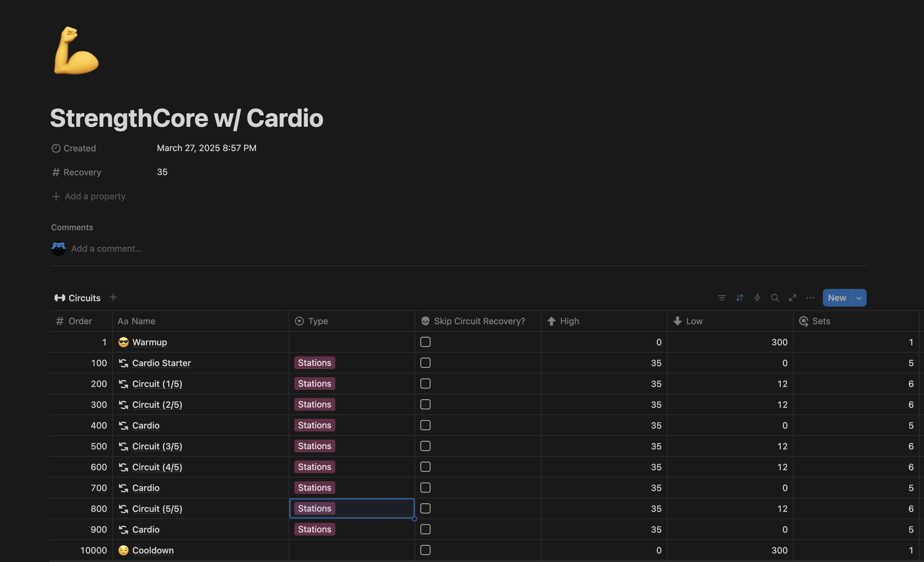This screenshot has height=562, width=924.
Task: Expand the Circuits database to full page
Action: pos(792,297)
